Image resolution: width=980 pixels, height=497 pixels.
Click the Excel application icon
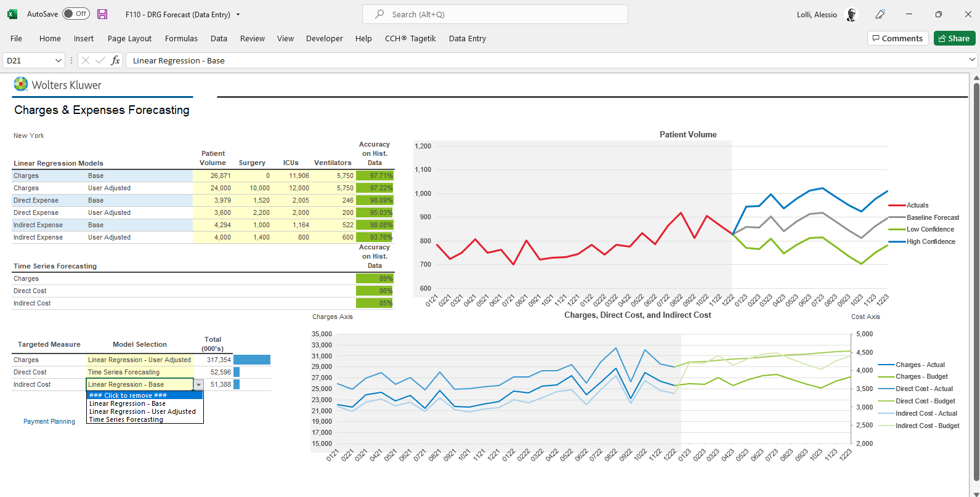[x=12, y=14]
